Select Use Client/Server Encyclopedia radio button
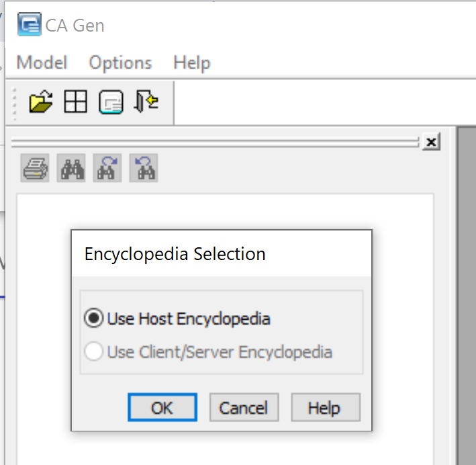The width and height of the screenshot is (476, 465). pyautogui.click(x=93, y=351)
